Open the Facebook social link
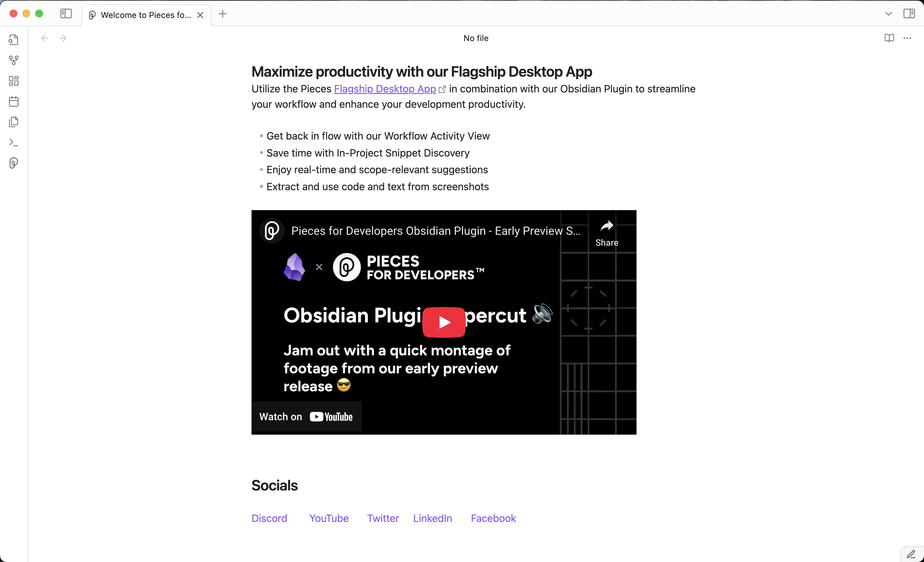 pyautogui.click(x=493, y=518)
